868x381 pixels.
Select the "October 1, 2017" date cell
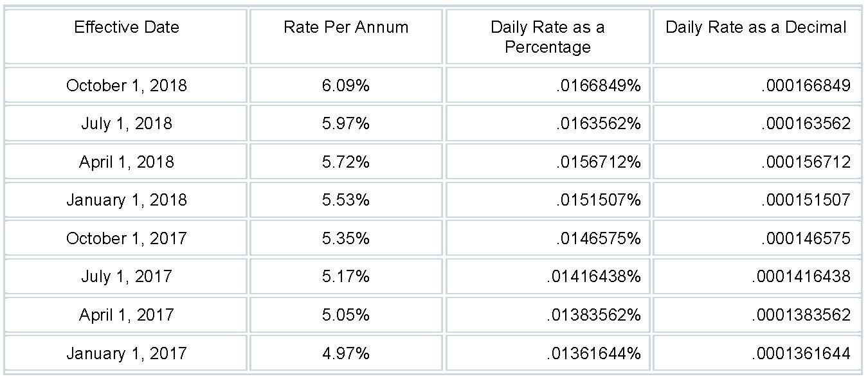(x=126, y=238)
